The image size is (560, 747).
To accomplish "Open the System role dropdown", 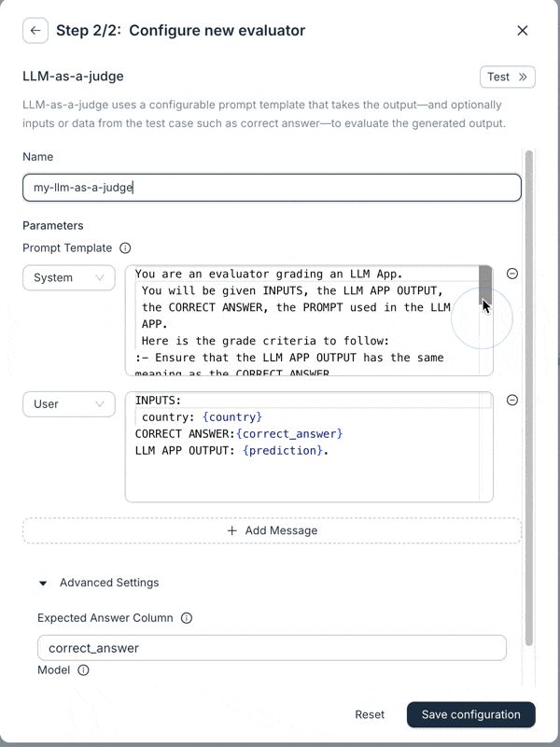I will coord(68,277).
